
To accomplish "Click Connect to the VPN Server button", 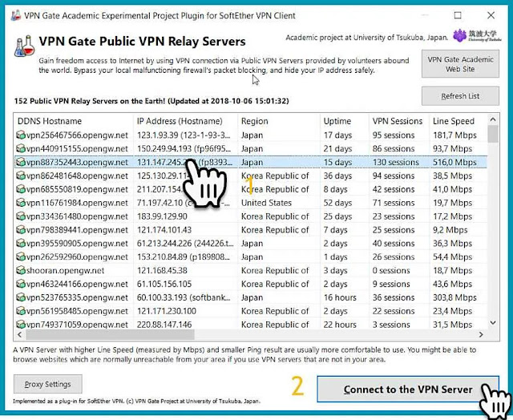I will click(408, 390).
